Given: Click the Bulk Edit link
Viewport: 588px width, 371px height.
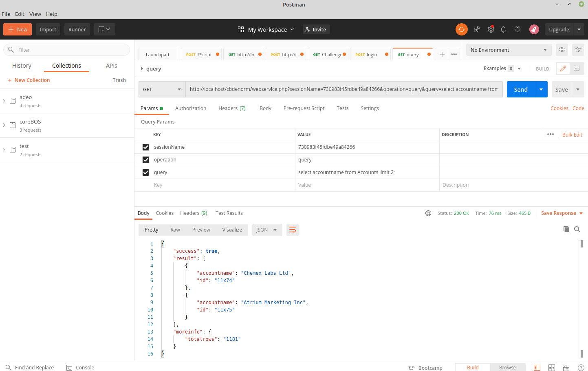Looking at the screenshot, I should tap(572, 135).
